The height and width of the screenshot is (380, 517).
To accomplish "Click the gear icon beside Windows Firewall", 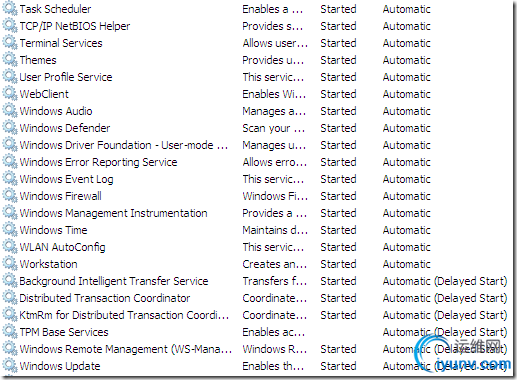I will pyautogui.click(x=10, y=196).
